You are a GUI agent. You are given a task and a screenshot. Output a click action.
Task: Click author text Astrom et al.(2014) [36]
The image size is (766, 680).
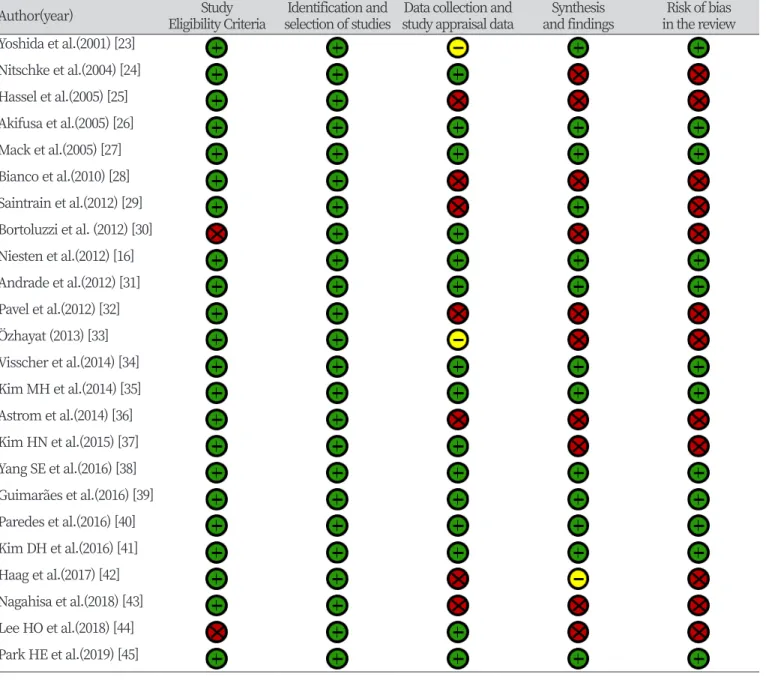click(x=66, y=415)
